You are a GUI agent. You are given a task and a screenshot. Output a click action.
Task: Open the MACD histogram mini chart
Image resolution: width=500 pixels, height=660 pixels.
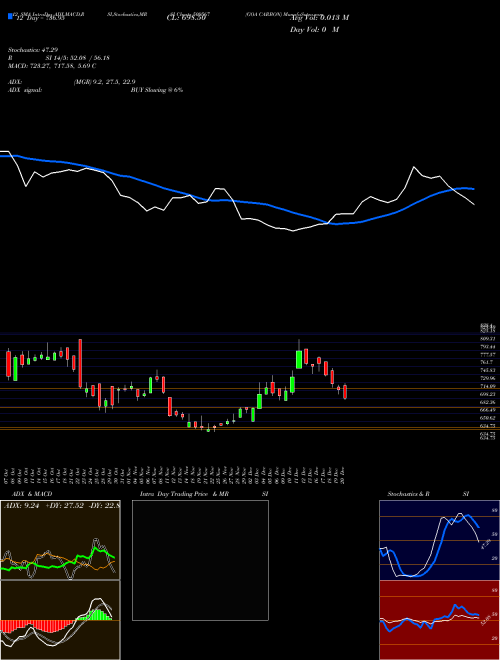pyautogui.click(x=60, y=620)
